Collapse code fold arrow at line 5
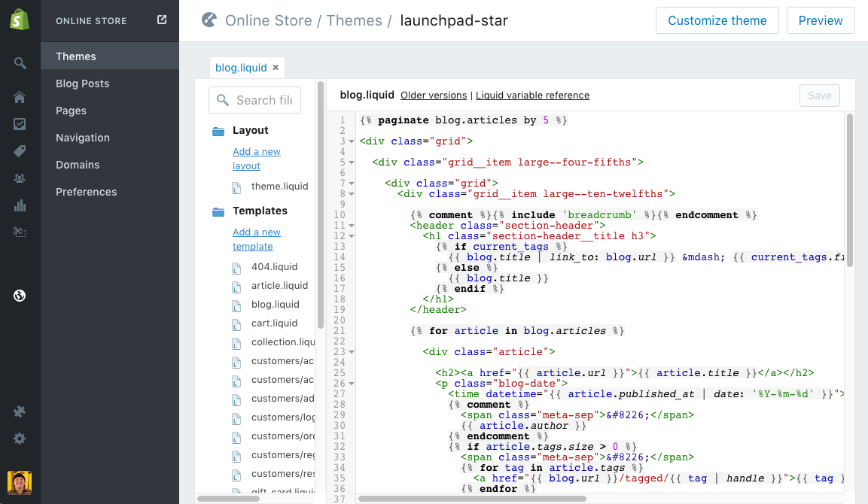Screen dimensions: 868x504 click(x=352, y=162)
